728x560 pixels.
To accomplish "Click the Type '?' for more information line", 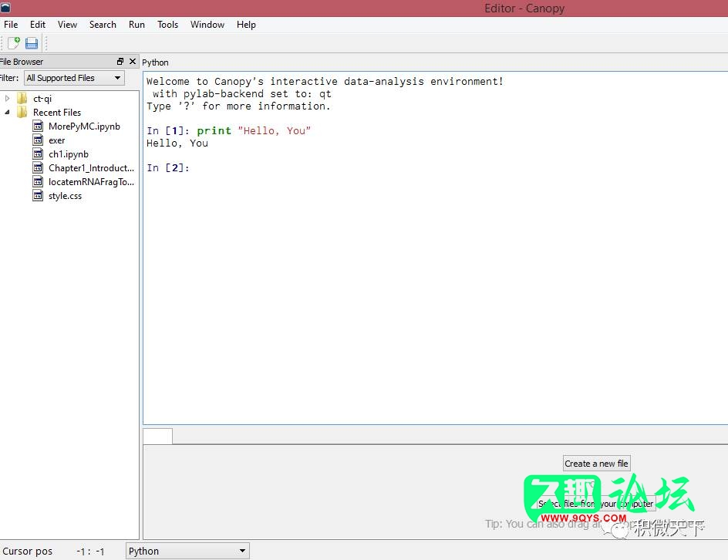I will [238, 106].
